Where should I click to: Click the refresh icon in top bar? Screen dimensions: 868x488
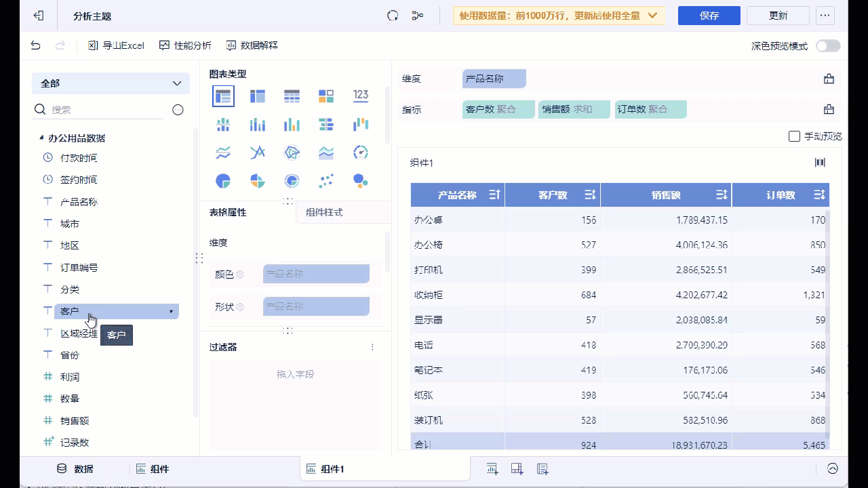coord(393,16)
